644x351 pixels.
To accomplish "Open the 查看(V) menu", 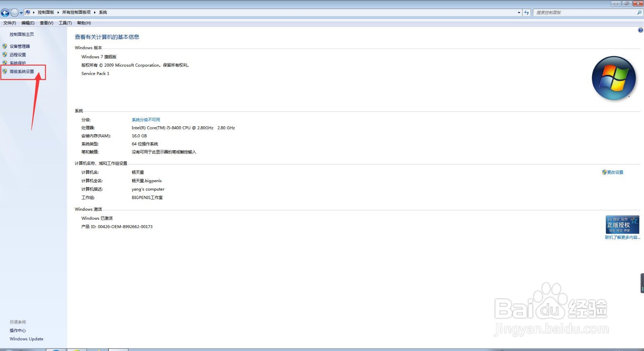I will 46,23.
